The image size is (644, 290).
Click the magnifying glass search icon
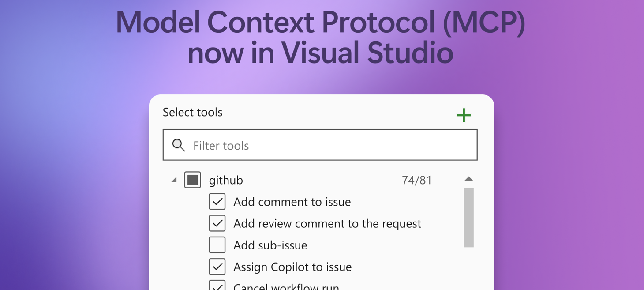179,145
